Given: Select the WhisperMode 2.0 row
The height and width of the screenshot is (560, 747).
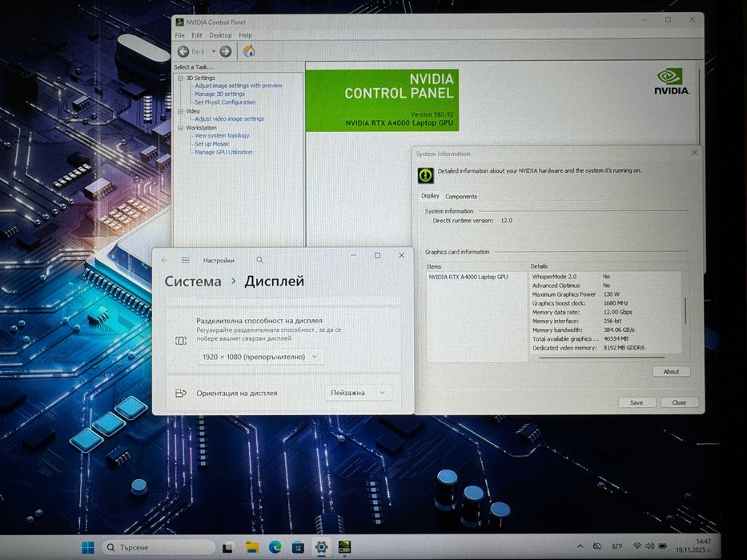Looking at the screenshot, I should click(x=605, y=276).
